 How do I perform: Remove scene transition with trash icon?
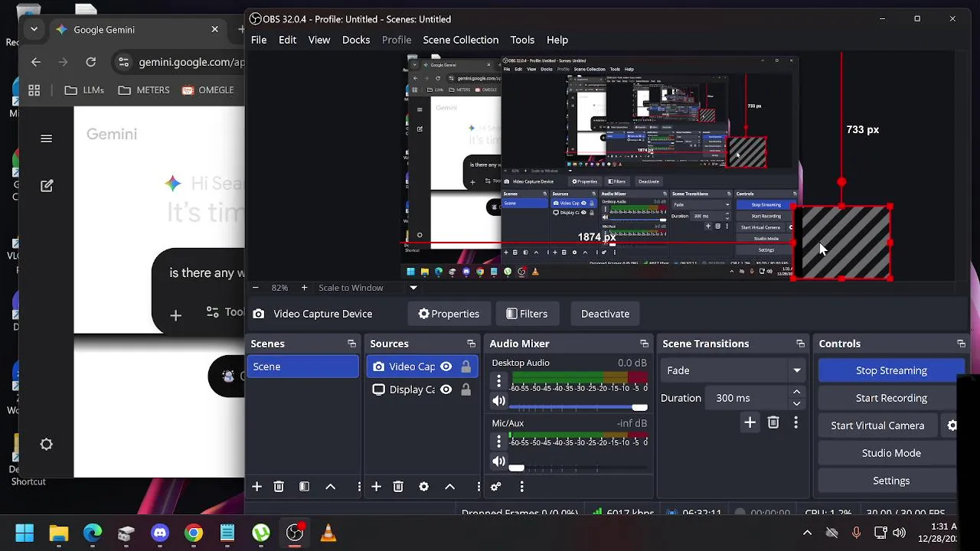[773, 422]
